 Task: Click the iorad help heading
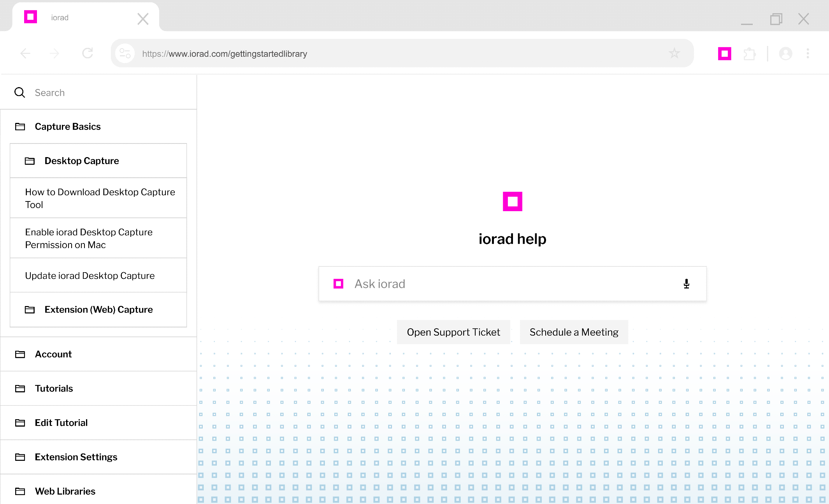pos(512,239)
